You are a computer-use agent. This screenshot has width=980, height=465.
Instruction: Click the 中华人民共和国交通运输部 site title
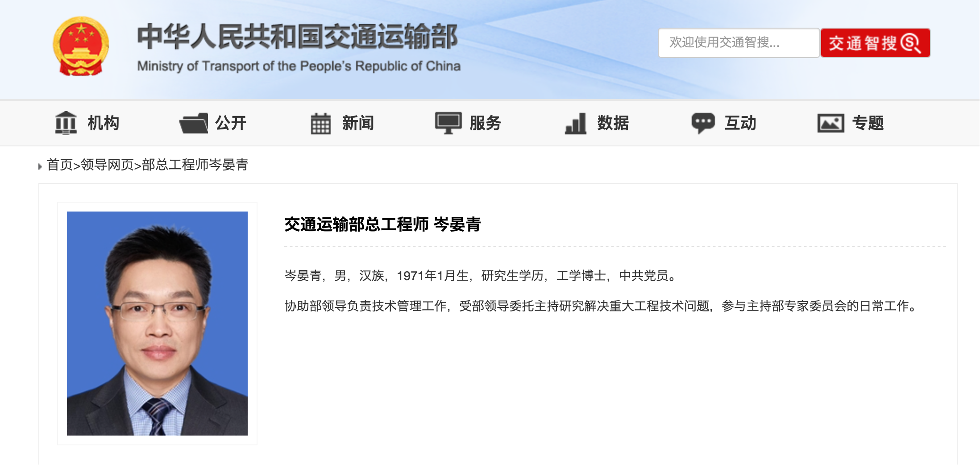click(x=298, y=37)
